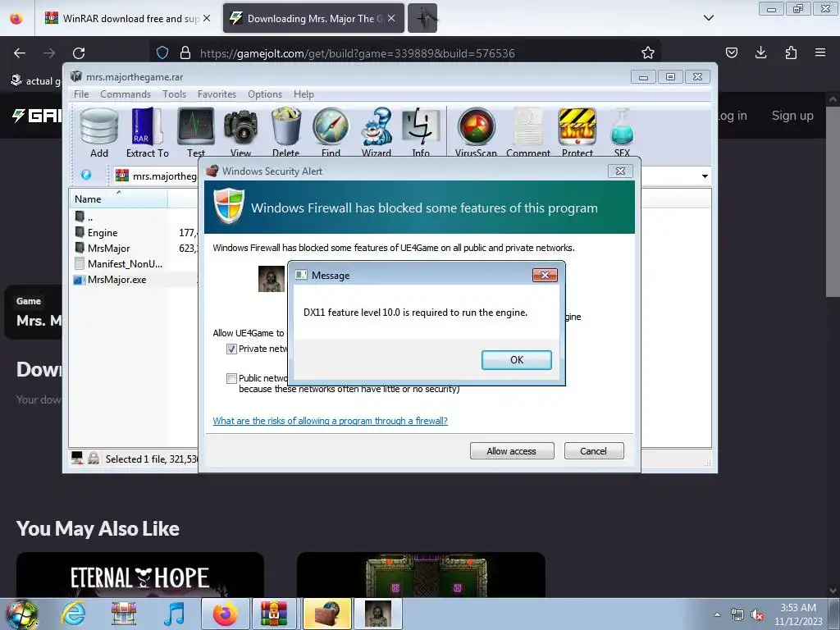Click OK in the Message dialog
The image size is (840, 630).
(x=517, y=360)
